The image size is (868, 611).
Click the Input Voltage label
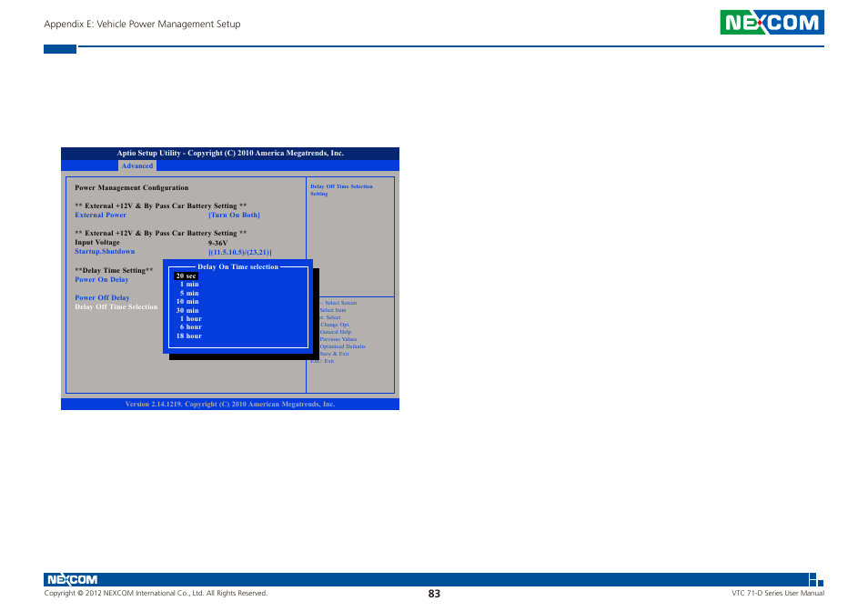97,242
